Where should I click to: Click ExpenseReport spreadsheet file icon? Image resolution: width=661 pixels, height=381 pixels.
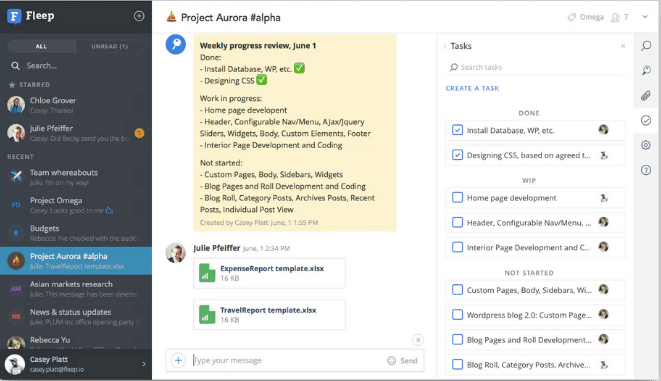coord(207,273)
